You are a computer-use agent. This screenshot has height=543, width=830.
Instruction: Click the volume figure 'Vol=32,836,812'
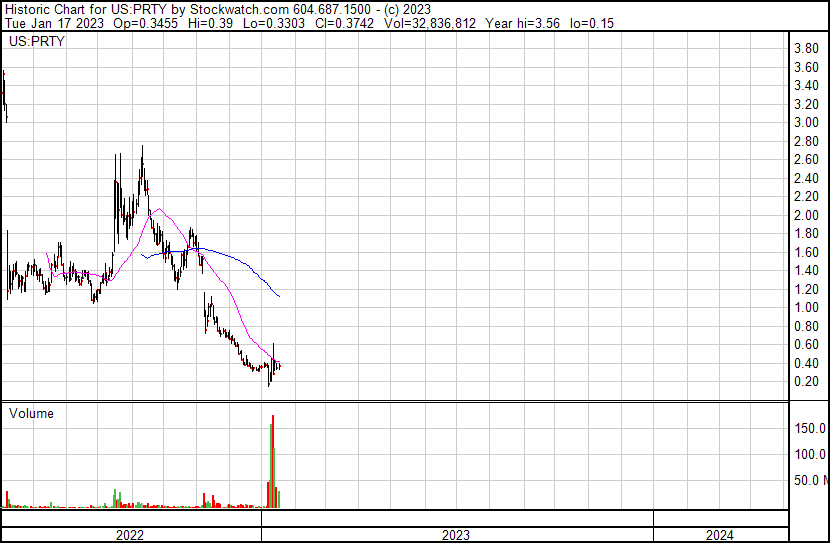(430, 23)
